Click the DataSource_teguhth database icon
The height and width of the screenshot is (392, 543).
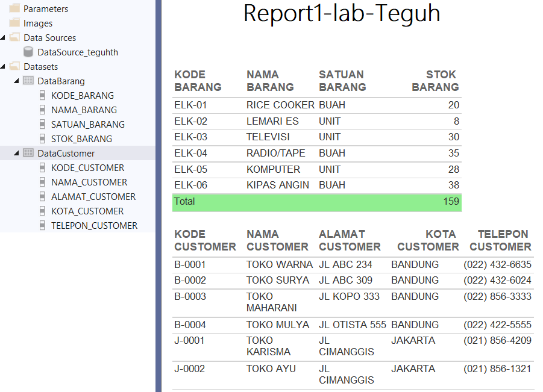pyautogui.click(x=28, y=52)
